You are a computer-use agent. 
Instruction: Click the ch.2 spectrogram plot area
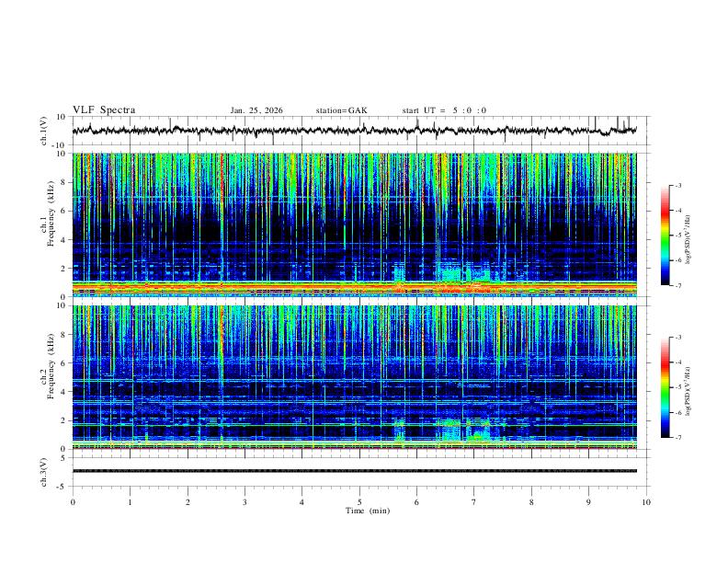click(x=355, y=377)
